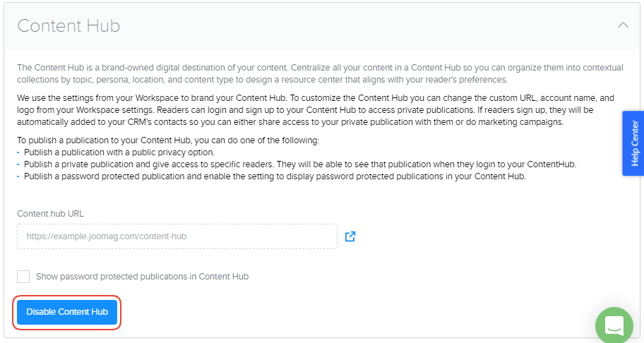644x343 pixels.
Task: Focus the Content hub URL input field
Action: [177, 237]
